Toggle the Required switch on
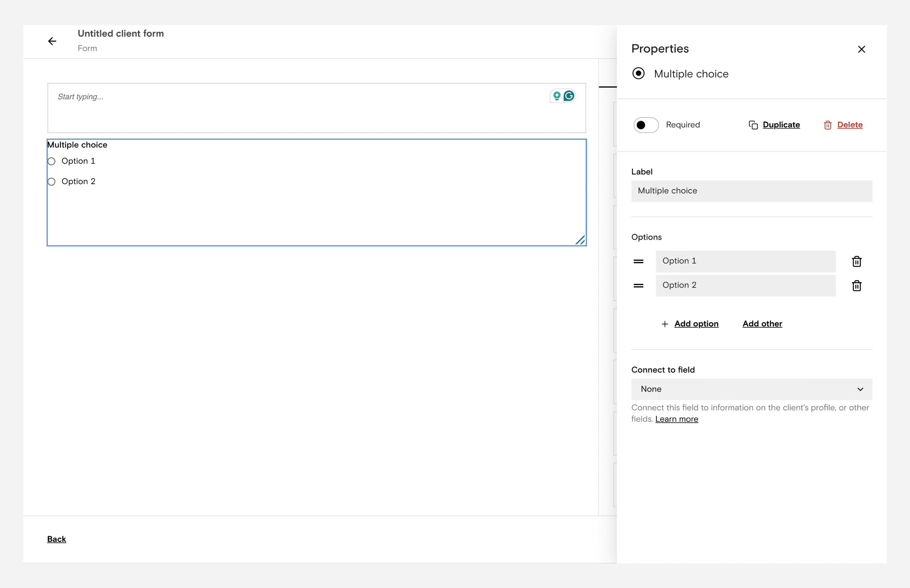Screen dimensions: 910x588 (x=646, y=125)
